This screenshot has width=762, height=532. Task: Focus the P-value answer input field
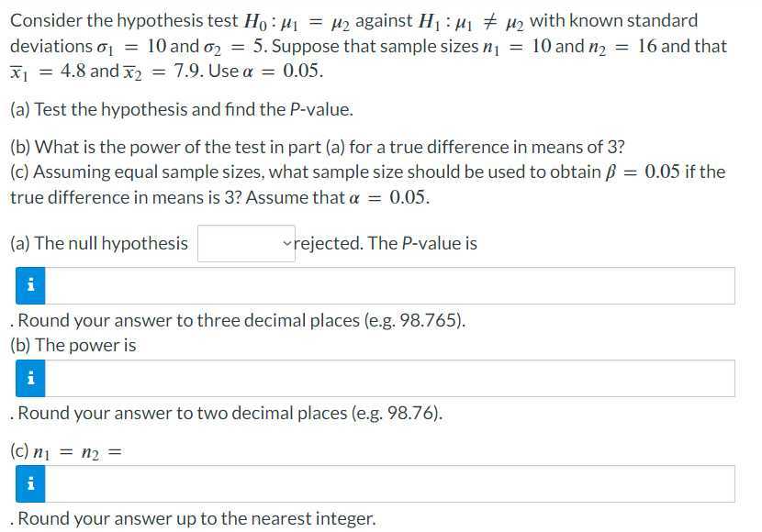390,285
